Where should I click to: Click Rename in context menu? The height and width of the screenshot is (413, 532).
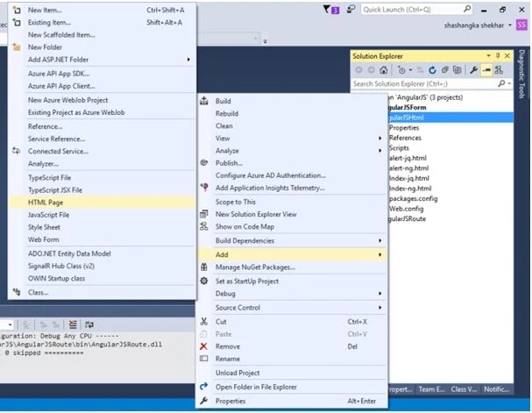(292, 359)
